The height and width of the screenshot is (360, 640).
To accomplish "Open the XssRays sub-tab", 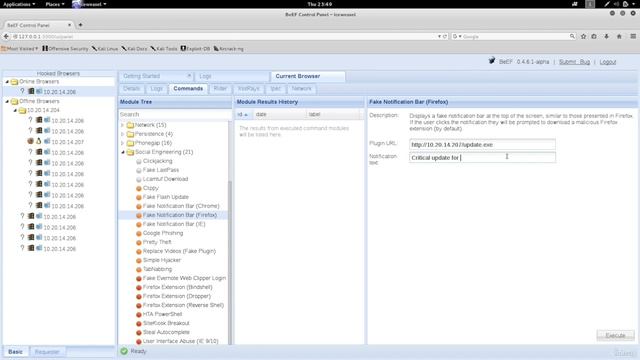I will 248,89.
